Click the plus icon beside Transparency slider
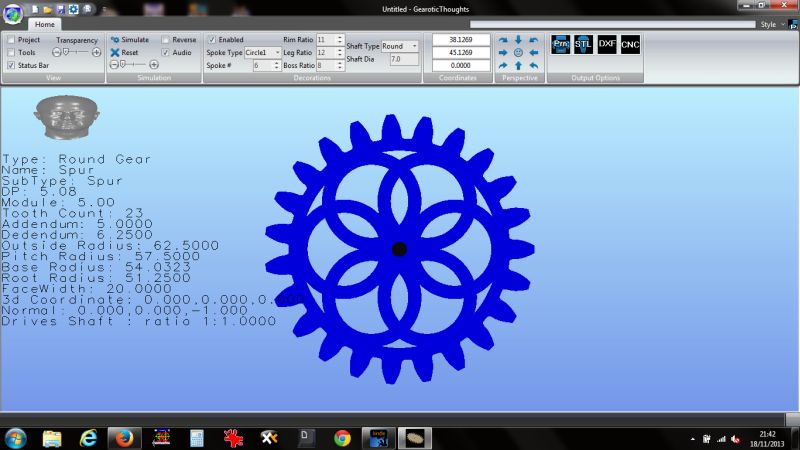The image size is (800, 450). (x=96, y=52)
